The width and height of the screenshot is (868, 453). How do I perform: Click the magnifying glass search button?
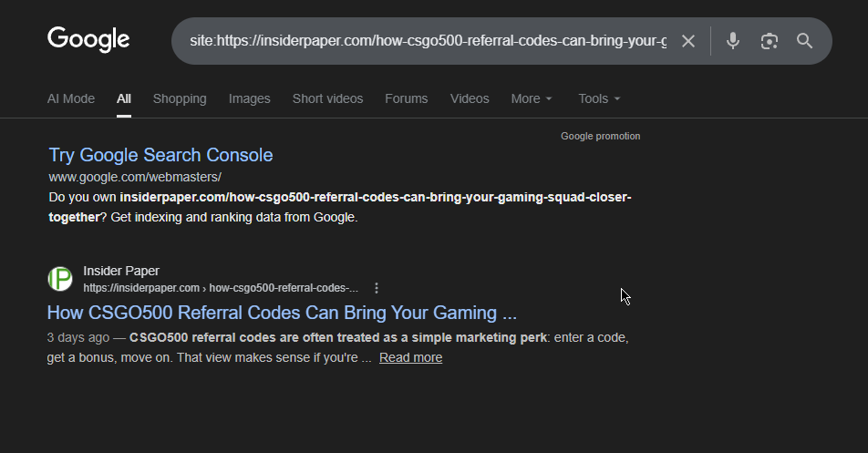[x=804, y=41]
